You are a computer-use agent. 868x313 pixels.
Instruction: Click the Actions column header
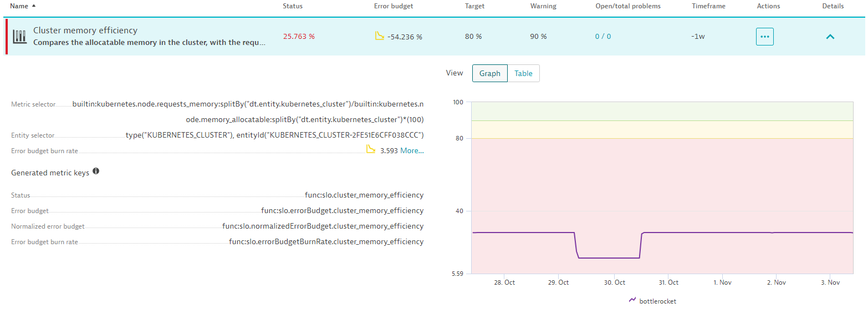coord(768,6)
